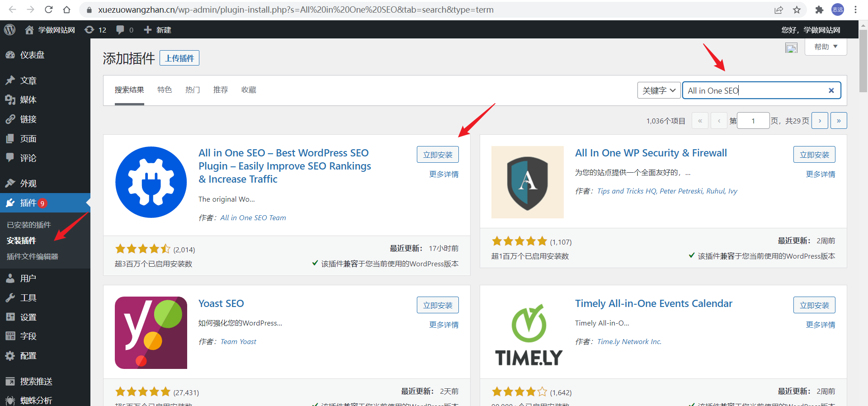Image resolution: width=868 pixels, height=406 pixels.
Task: Open 搜索推送 menu item
Action: click(x=45, y=382)
